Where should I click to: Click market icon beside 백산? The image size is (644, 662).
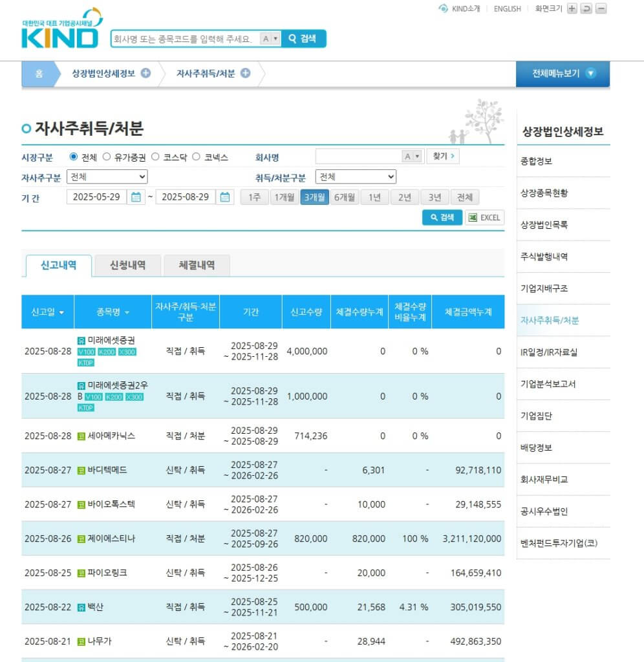(81, 608)
